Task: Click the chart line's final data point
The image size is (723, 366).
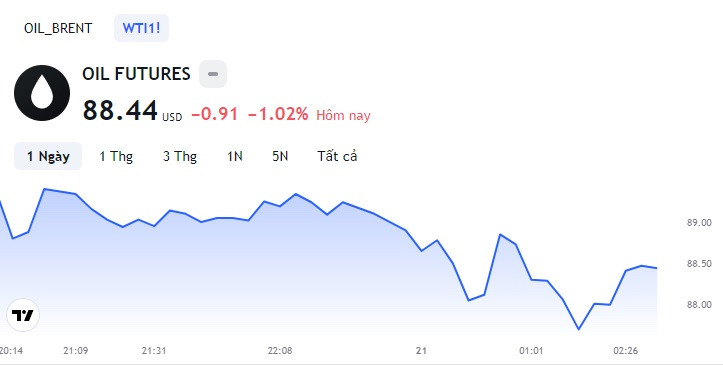Action: (656, 268)
